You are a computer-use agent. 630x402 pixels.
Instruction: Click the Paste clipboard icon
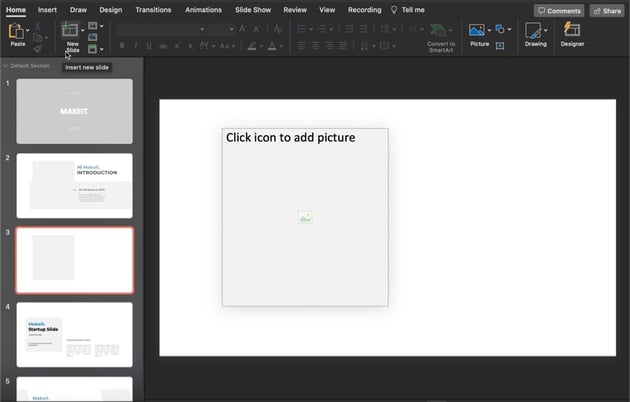point(17,32)
